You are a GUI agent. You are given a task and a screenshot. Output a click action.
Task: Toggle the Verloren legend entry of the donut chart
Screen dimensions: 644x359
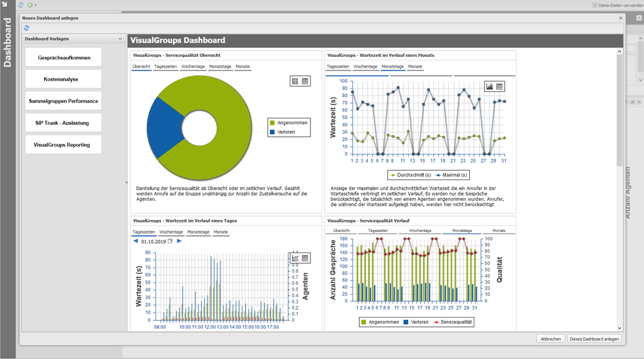point(283,132)
